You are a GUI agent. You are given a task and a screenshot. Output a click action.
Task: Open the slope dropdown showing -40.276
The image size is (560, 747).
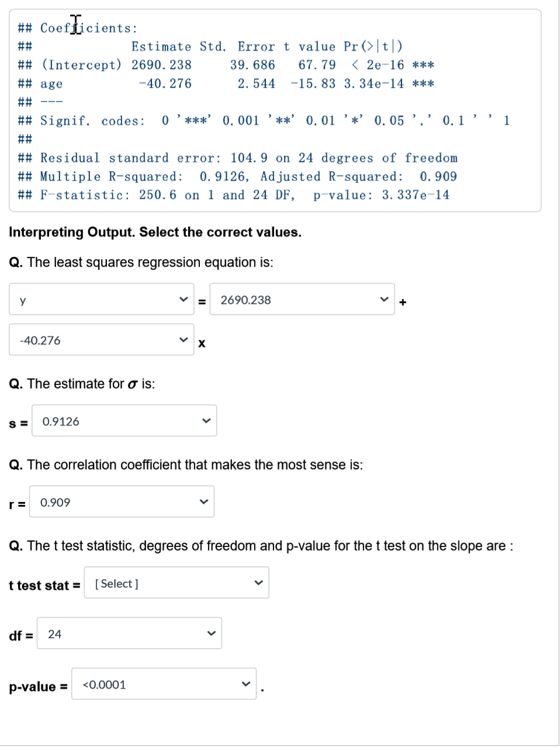pyautogui.click(x=101, y=339)
